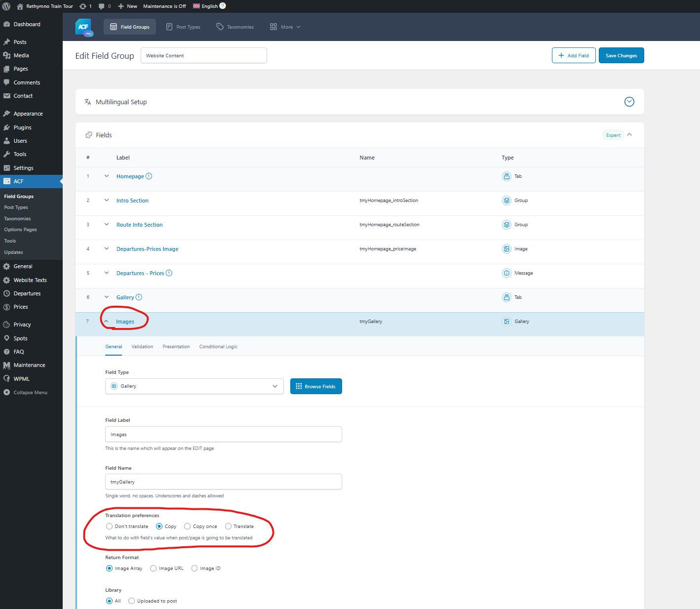This screenshot has width=700, height=609.
Task: Click the Appearance brush icon in sidebar
Action: tap(7, 114)
